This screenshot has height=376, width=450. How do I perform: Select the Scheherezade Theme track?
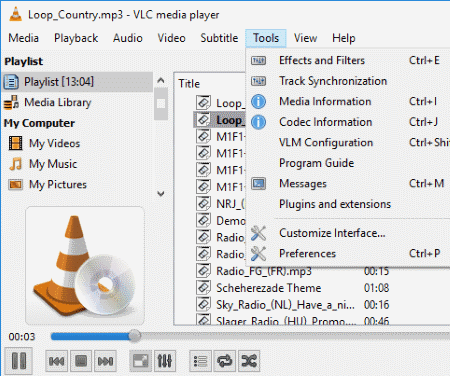point(268,288)
